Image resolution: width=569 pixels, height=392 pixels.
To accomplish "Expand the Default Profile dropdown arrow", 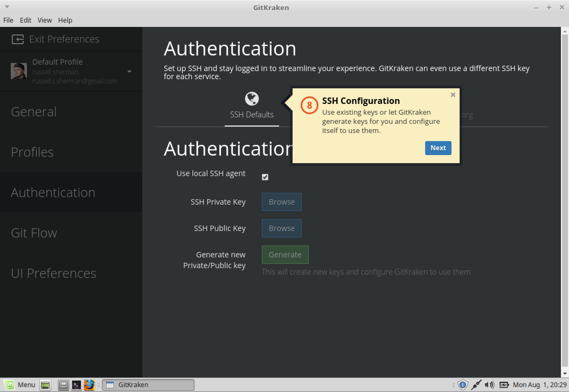I will coord(129,71).
